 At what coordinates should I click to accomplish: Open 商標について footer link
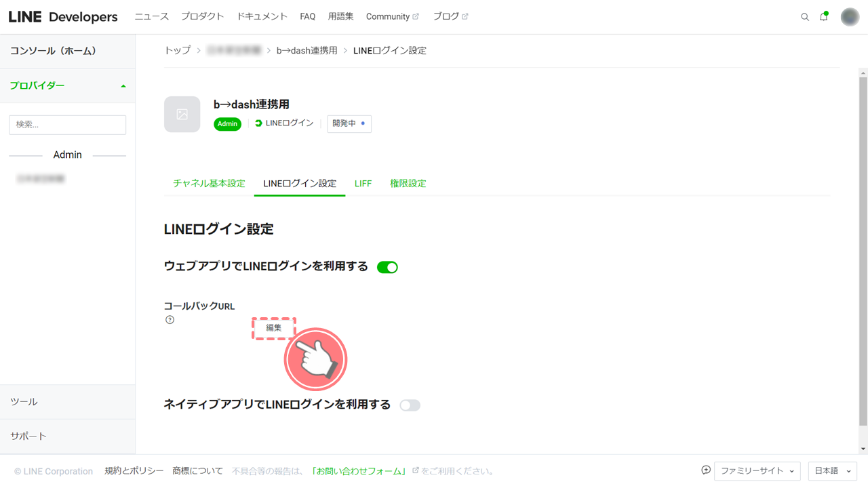(197, 471)
